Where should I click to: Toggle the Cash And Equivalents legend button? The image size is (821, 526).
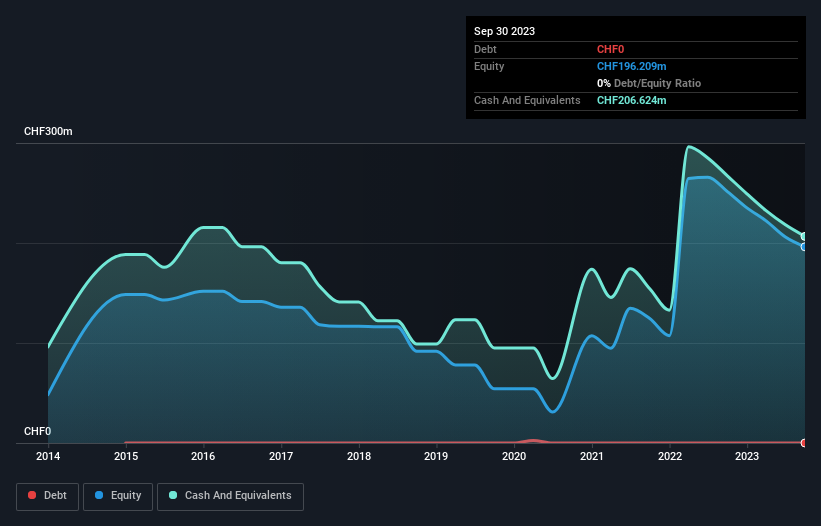coord(230,496)
